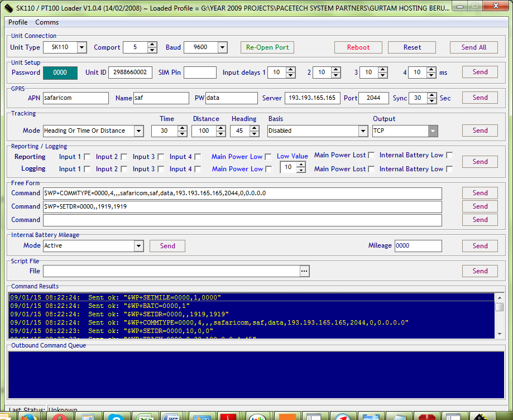Open the Baud rate dropdown

(x=222, y=47)
